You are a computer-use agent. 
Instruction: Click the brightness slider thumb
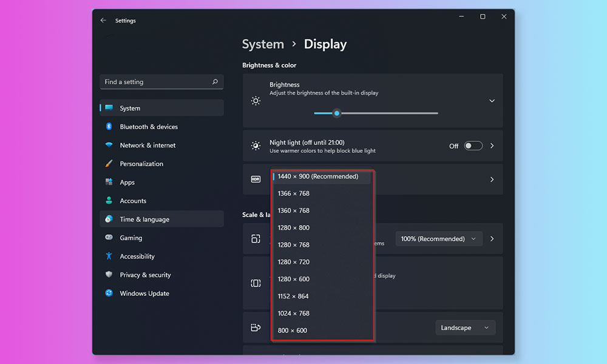[337, 113]
